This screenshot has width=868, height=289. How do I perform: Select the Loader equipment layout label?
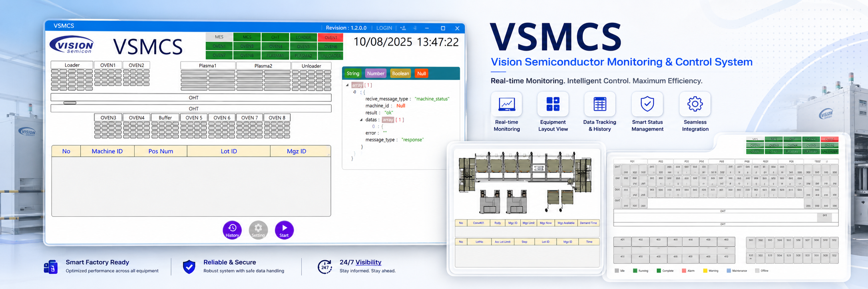[72, 65]
